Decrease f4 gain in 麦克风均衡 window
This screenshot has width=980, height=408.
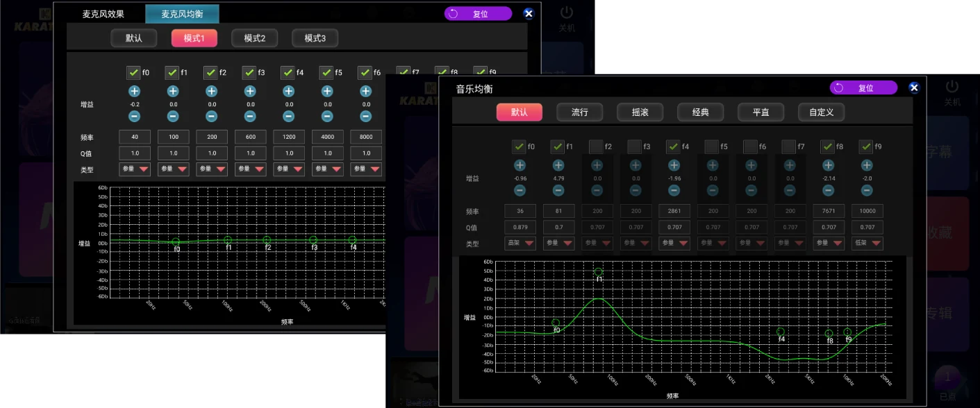tap(289, 116)
